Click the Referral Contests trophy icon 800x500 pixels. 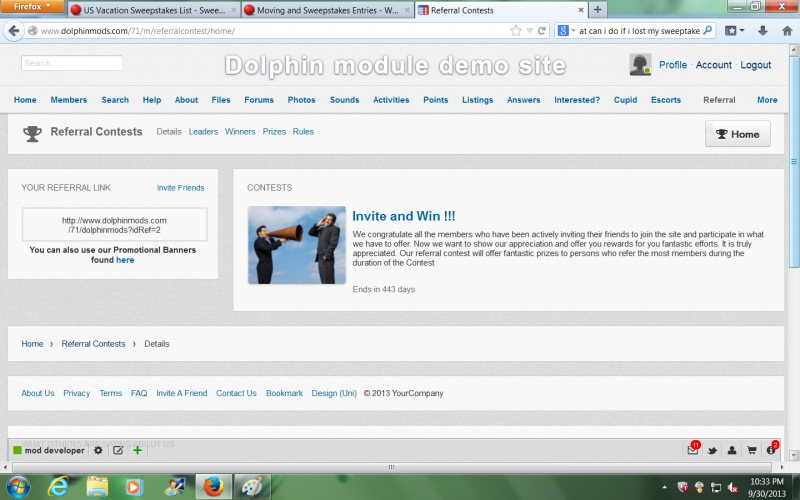pos(32,133)
